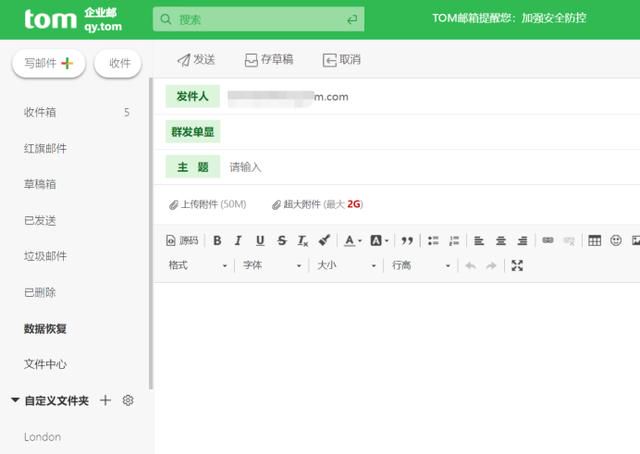The image size is (640, 454).
Task: Open the 字体 font dropdown
Action: pyautogui.click(x=272, y=266)
